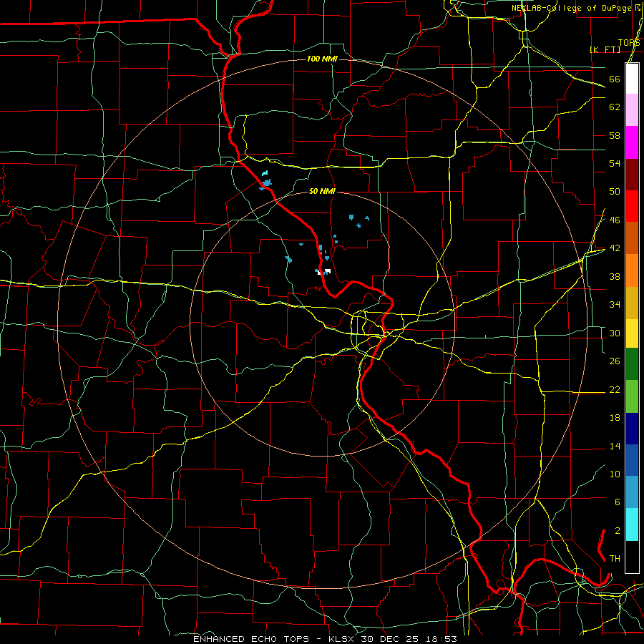Viewport: 644px width, 644px height.
Task: Click the dark orange legend swatch
Action: click(632, 238)
